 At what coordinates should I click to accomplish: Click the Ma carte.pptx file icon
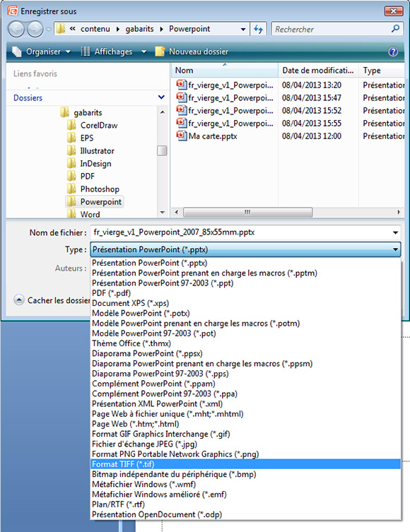pyautogui.click(x=182, y=136)
